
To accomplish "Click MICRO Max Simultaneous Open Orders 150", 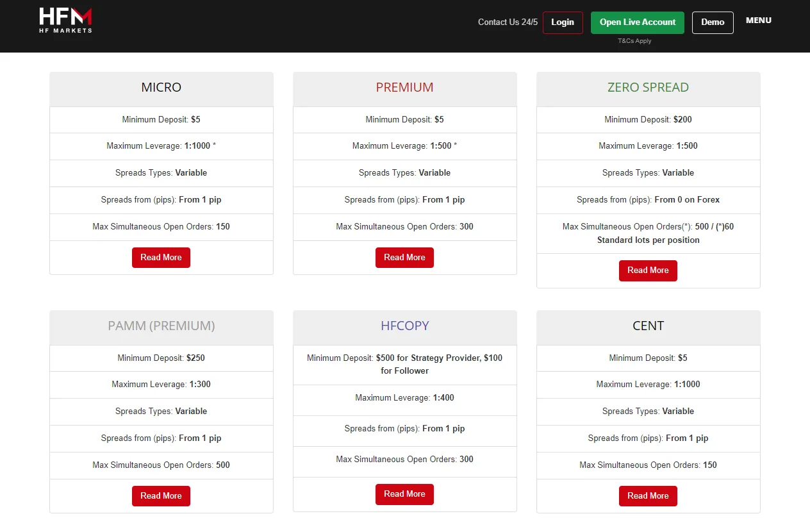I will pyautogui.click(x=161, y=227).
